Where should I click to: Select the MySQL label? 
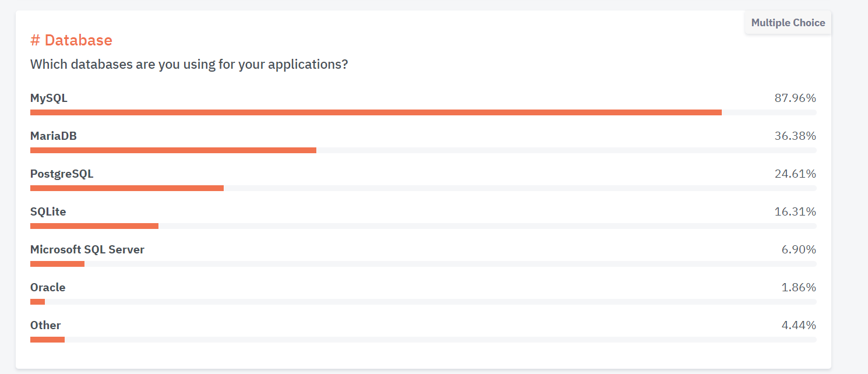coord(49,98)
